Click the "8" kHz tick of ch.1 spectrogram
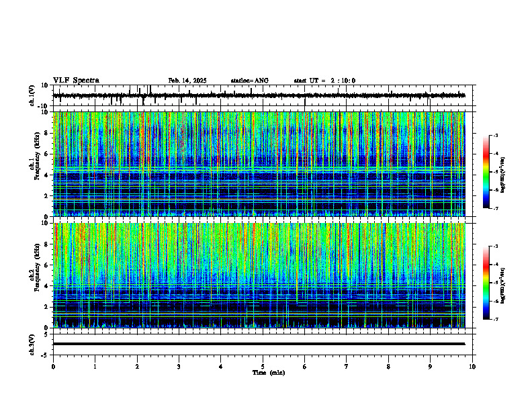 tap(47, 133)
